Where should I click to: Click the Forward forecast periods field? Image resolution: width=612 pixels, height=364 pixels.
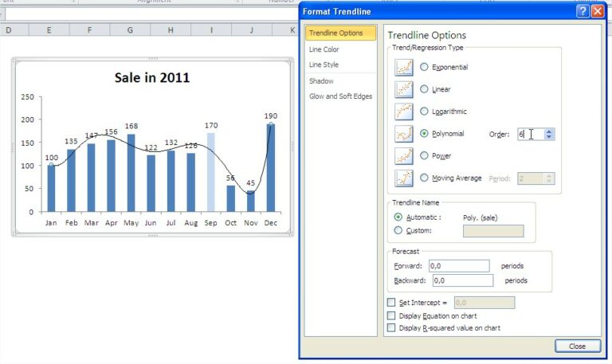(x=460, y=266)
